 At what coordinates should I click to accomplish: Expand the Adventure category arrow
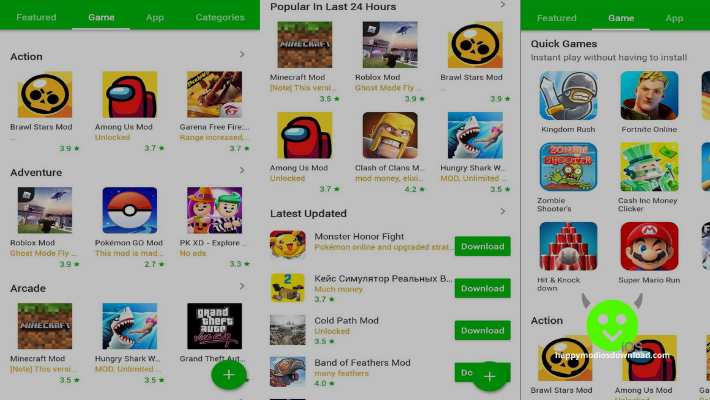point(242,170)
